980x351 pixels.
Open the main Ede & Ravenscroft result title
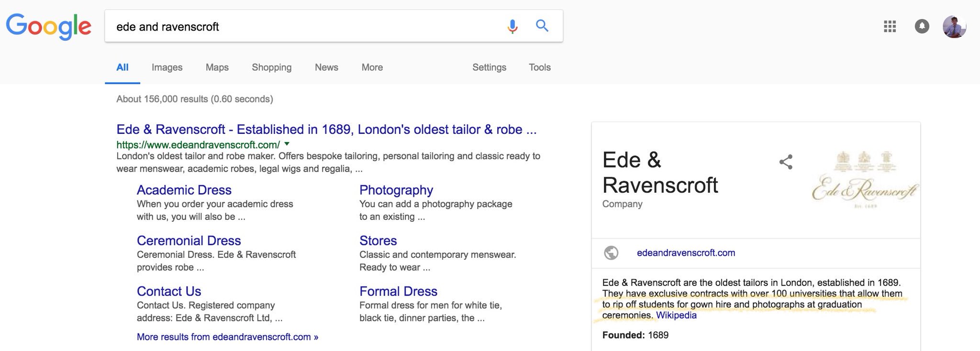(326, 130)
